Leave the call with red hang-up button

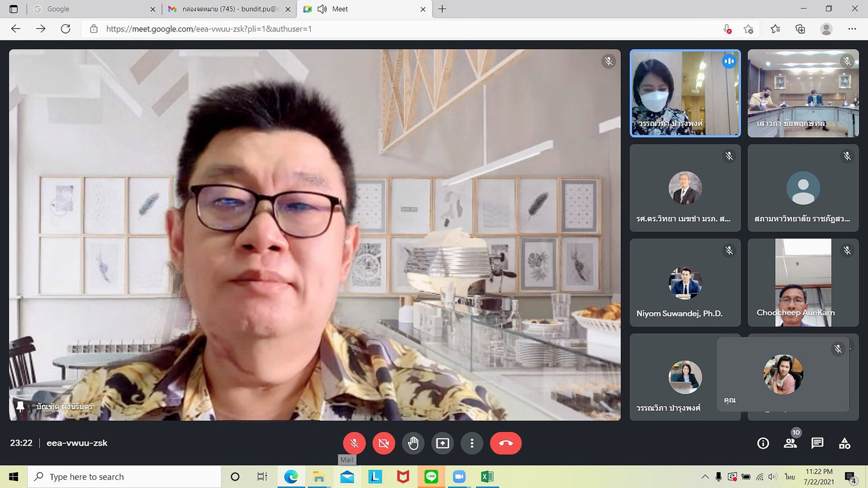(x=505, y=443)
